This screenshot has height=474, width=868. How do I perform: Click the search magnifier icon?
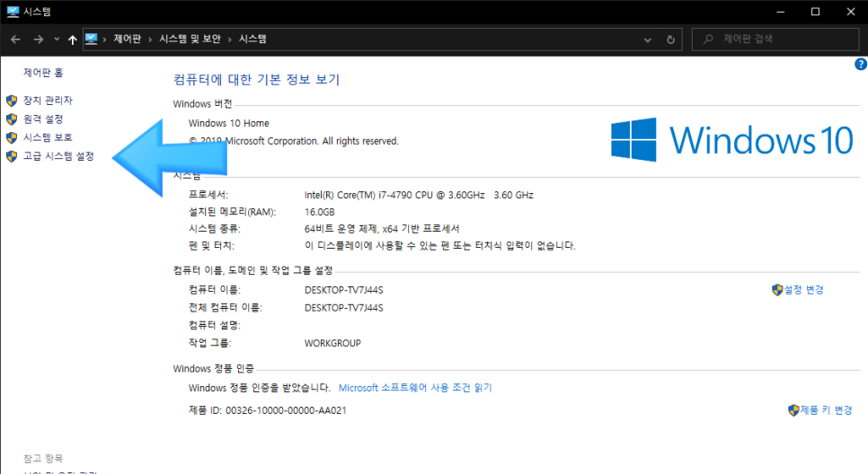707,39
